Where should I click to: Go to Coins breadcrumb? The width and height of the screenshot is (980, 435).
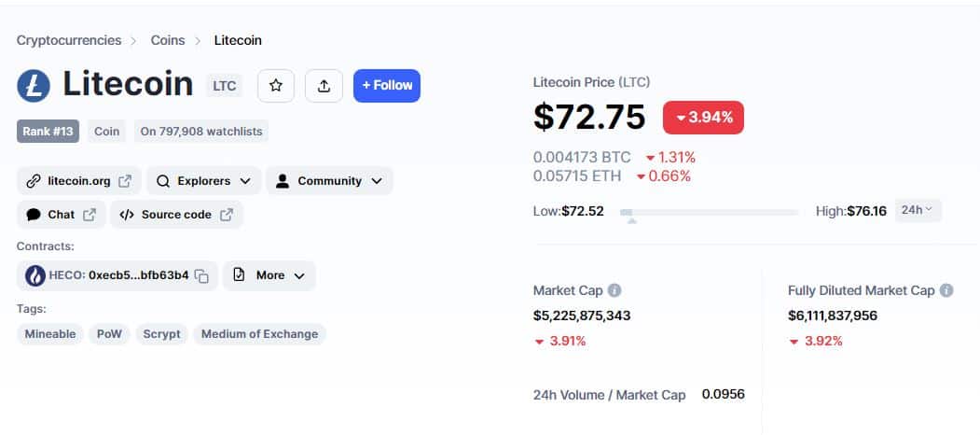point(168,41)
